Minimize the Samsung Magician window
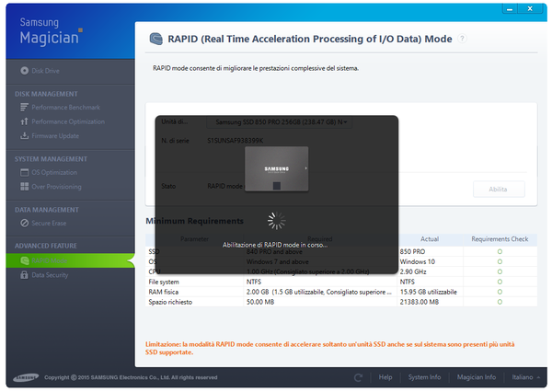Viewport: 552px width, 392px height. tap(510, 9)
